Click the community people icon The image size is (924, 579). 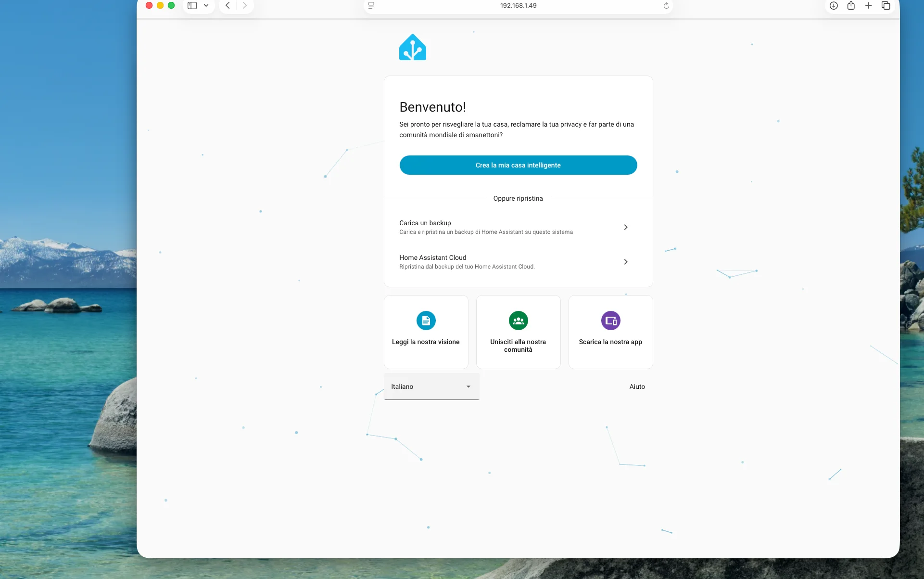(518, 320)
